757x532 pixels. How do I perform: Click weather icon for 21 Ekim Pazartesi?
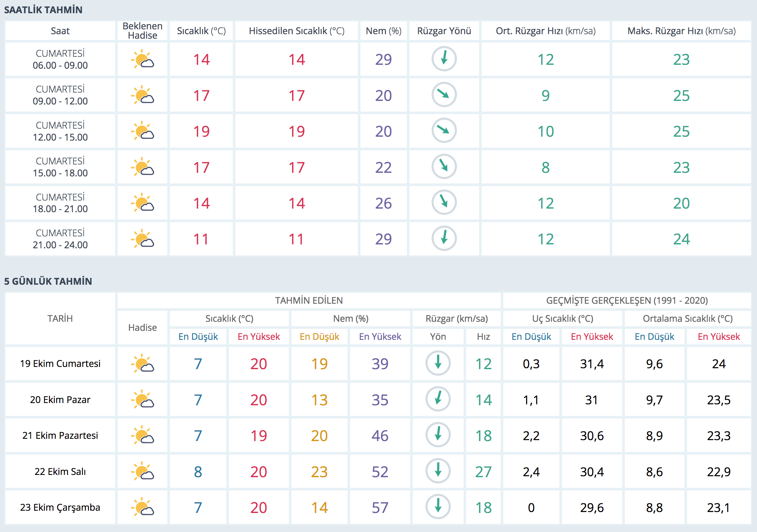tap(143, 435)
